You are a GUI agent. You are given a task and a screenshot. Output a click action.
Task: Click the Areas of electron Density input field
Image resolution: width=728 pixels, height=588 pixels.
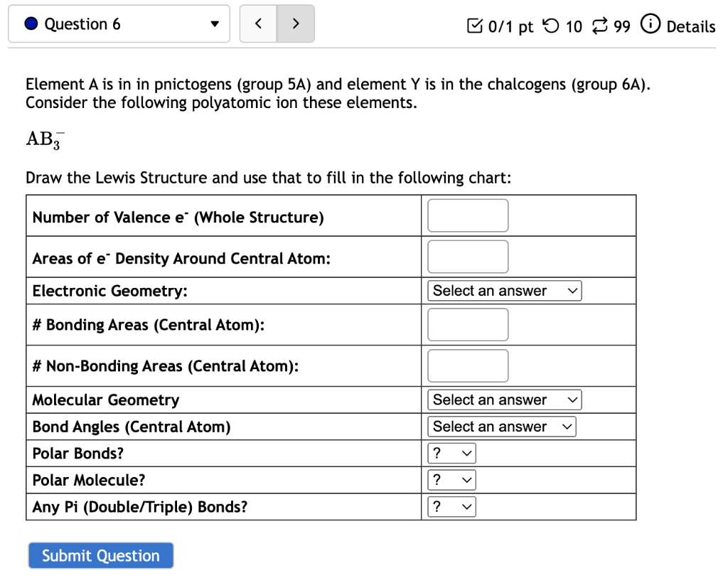467,257
